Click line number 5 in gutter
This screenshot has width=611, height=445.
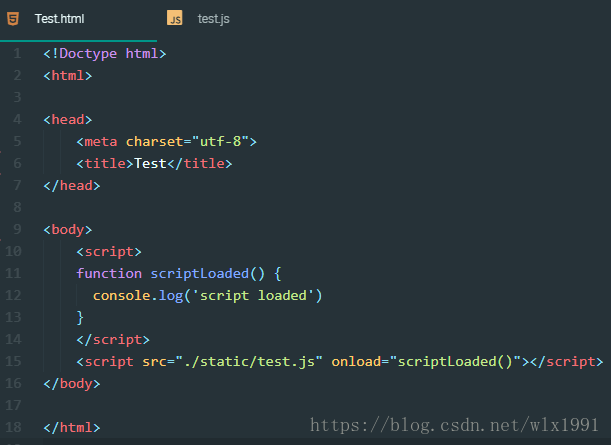[17, 141]
